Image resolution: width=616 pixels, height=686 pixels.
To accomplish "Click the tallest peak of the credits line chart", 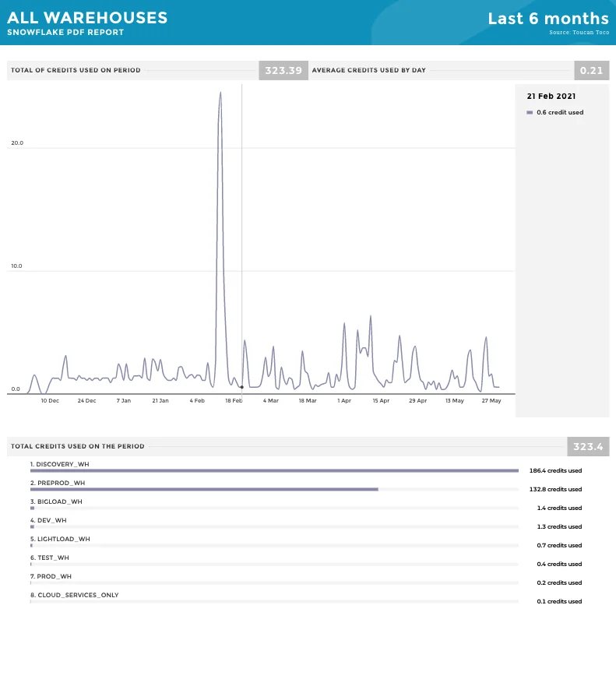I will (220, 93).
